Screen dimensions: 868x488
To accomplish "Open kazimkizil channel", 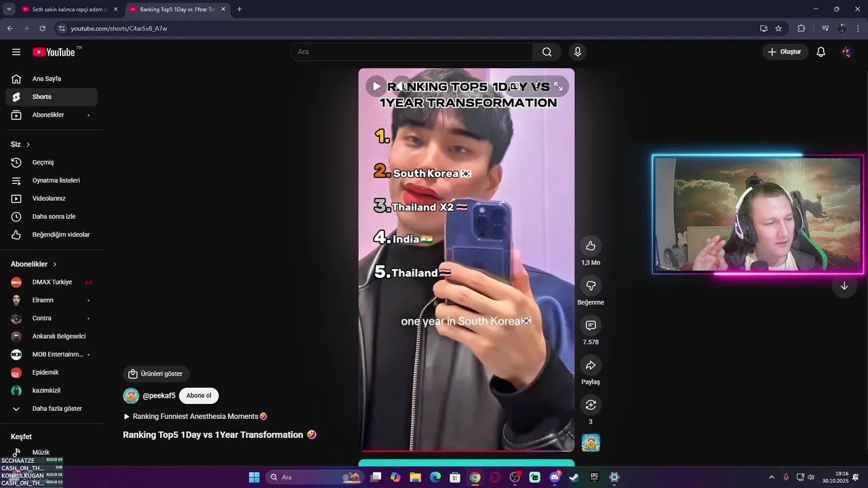I will (52, 390).
